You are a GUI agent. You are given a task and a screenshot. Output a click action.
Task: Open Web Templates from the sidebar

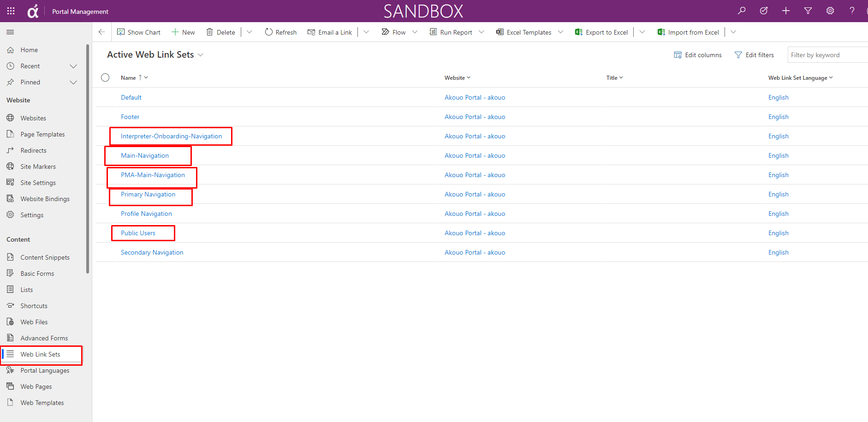click(x=42, y=402)
